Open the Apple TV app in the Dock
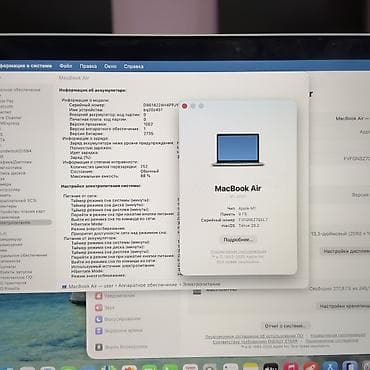This screenshot has height=370, width=370. (x=271, y=367)
